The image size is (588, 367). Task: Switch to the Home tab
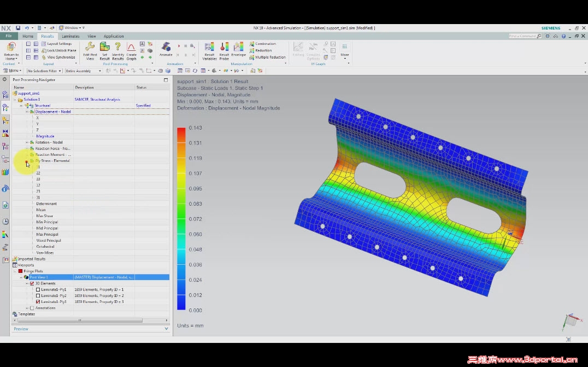[28, 37]
